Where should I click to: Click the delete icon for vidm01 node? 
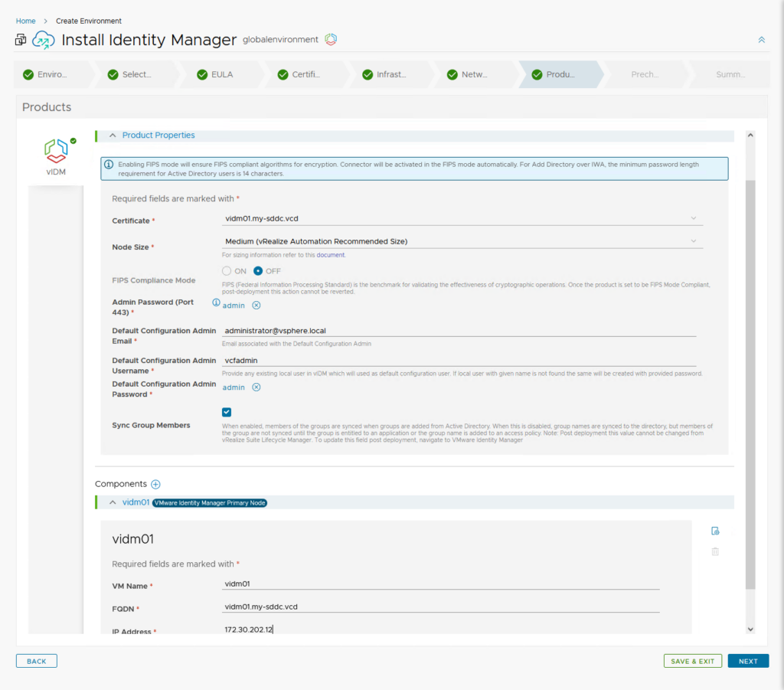(x=715, y=551)
